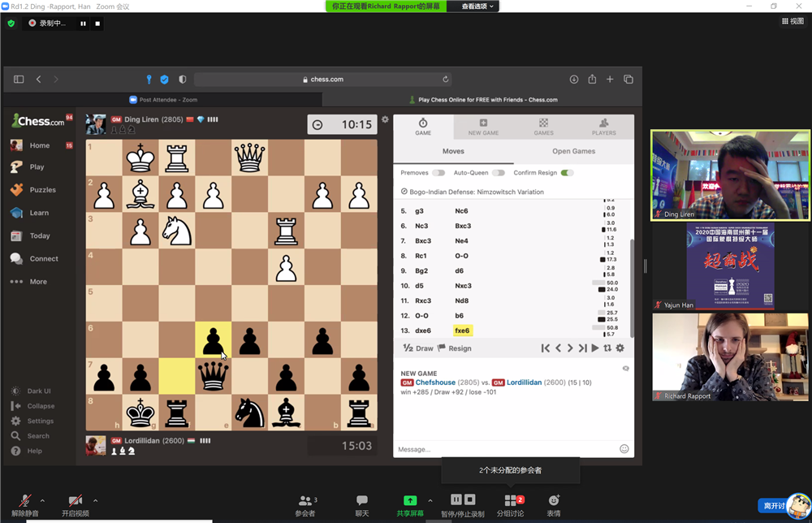Open the Home item in Chess.com sidebar
This screenshot has height=523, width=812.
[39, 145]
